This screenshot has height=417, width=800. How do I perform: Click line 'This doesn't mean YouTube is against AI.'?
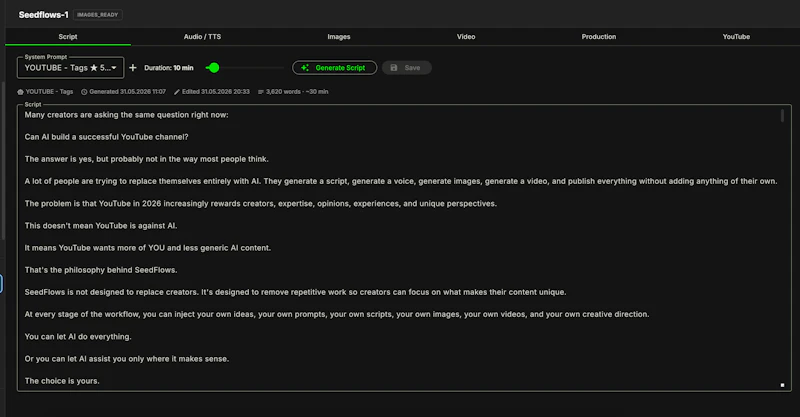click(101, 226)
